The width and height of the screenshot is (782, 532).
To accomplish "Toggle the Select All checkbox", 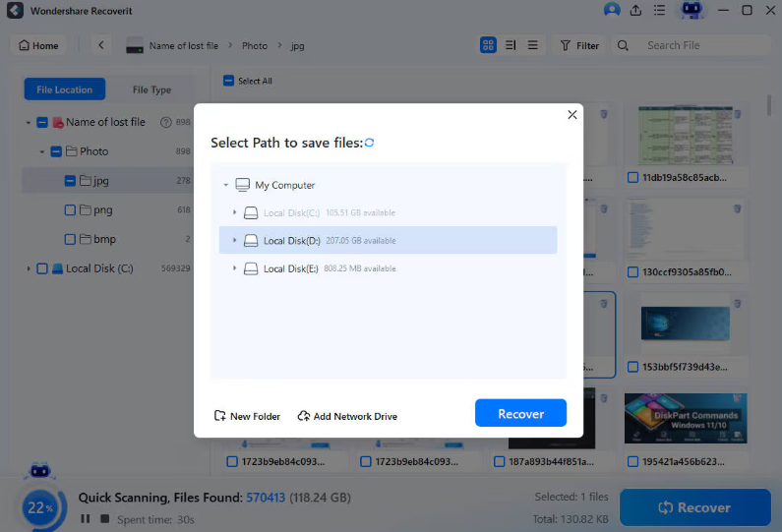I will (228, 81).
